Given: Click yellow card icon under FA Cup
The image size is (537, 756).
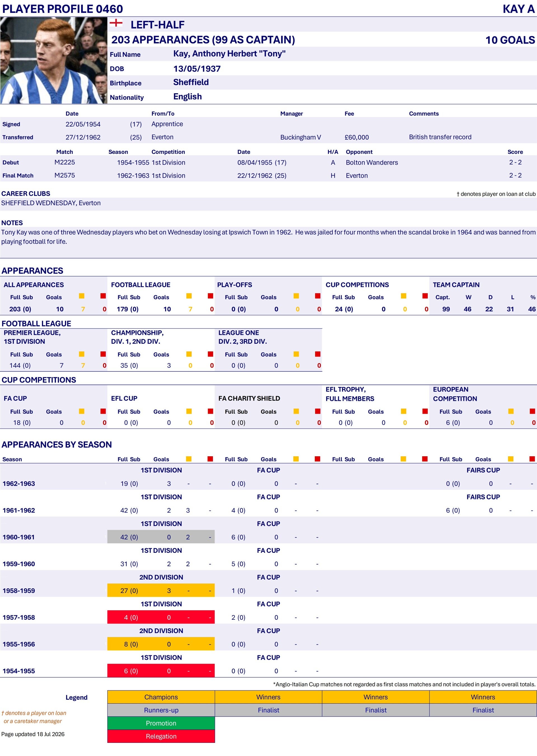Looking at the screenshot, I should tap(82, 411).
